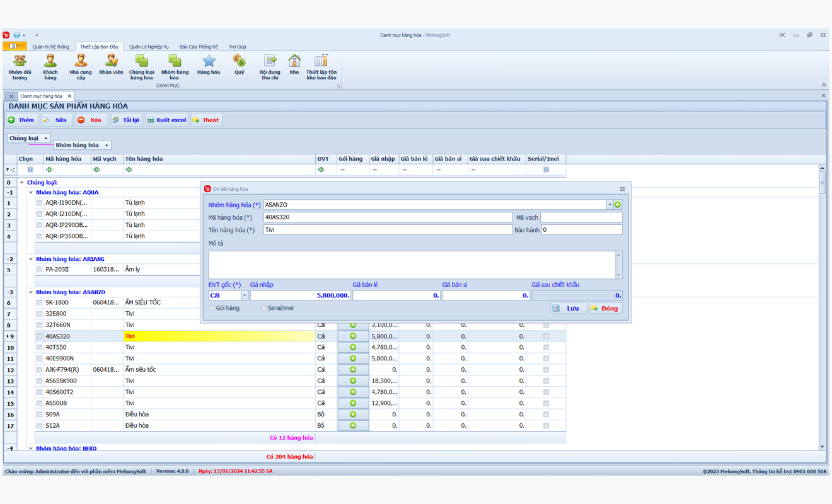Click green plus beside Nhóm hàng hóa field
Image resolution: width=832 pixels, height=504 pixels.
(618, 205)
